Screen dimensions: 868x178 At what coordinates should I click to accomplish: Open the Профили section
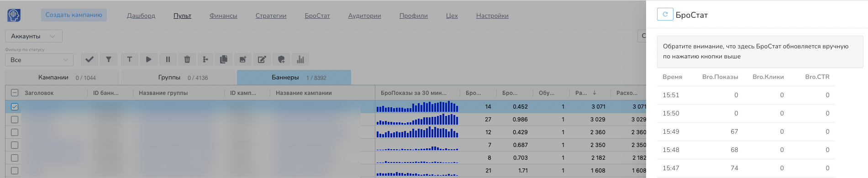(x=413, y=16)
